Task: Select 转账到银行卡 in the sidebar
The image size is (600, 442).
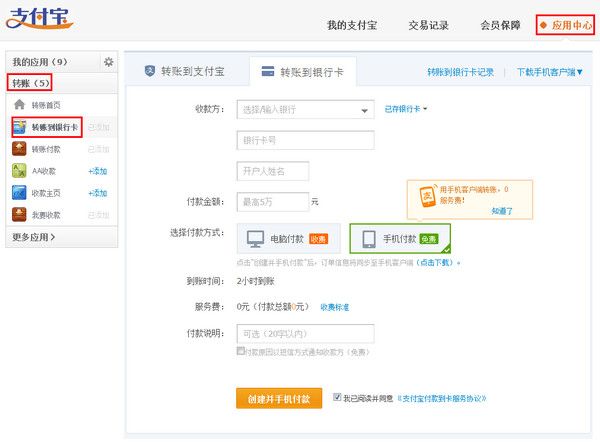Action: (54, 127)
